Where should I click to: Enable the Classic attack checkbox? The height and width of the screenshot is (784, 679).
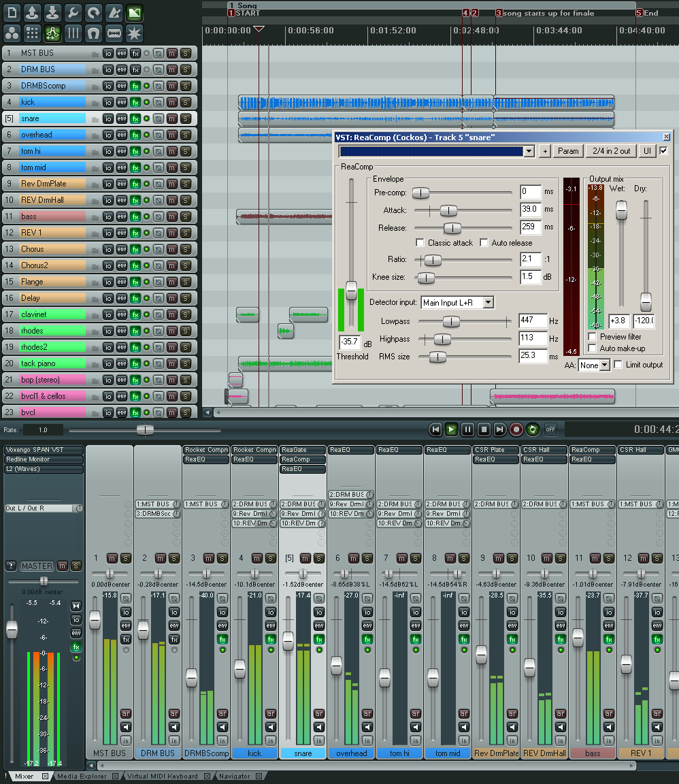click(420, 242)
